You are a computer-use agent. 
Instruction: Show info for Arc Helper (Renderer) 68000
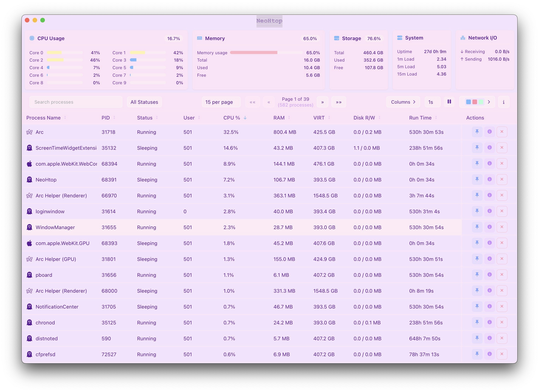489,291
